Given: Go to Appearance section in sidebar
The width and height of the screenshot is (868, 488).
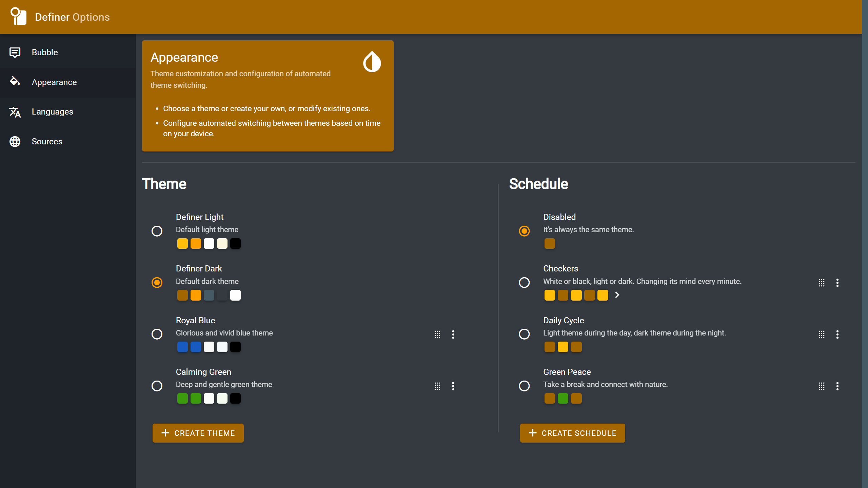Looking at the screenshot, I should coord(54,82).
